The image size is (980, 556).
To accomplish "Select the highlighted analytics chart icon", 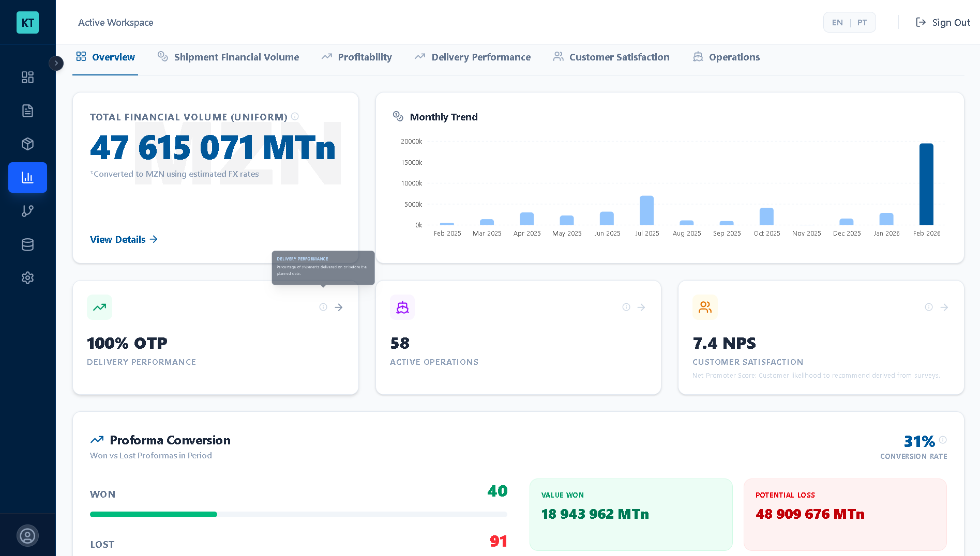I will pos(27,177).
